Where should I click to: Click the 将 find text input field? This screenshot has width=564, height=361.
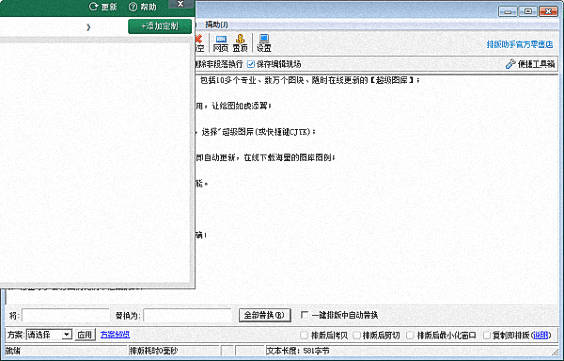(x=66, y=315)
